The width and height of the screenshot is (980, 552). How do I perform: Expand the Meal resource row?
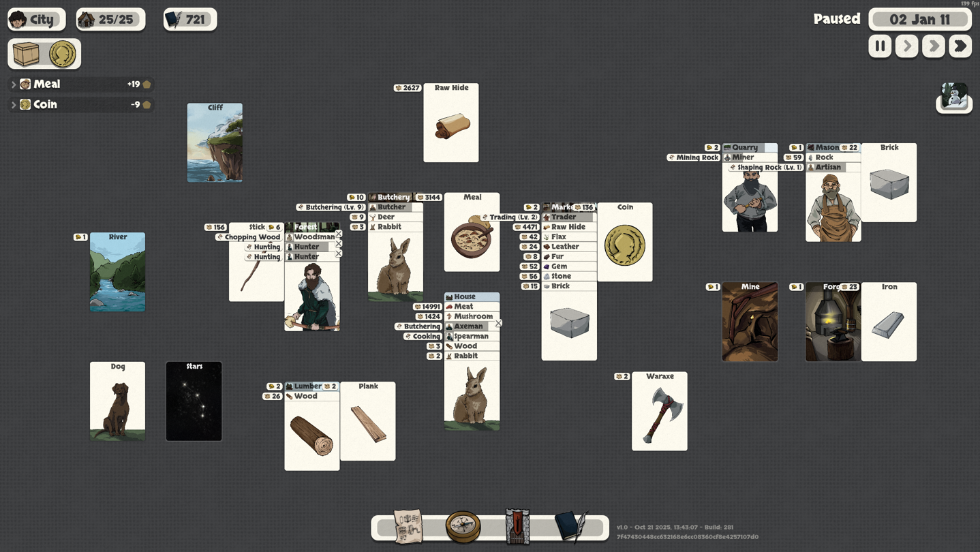tap(14, 85)
